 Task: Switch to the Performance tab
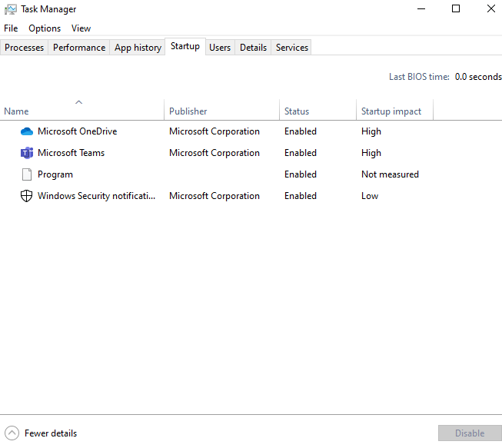(x=79, y=48)
